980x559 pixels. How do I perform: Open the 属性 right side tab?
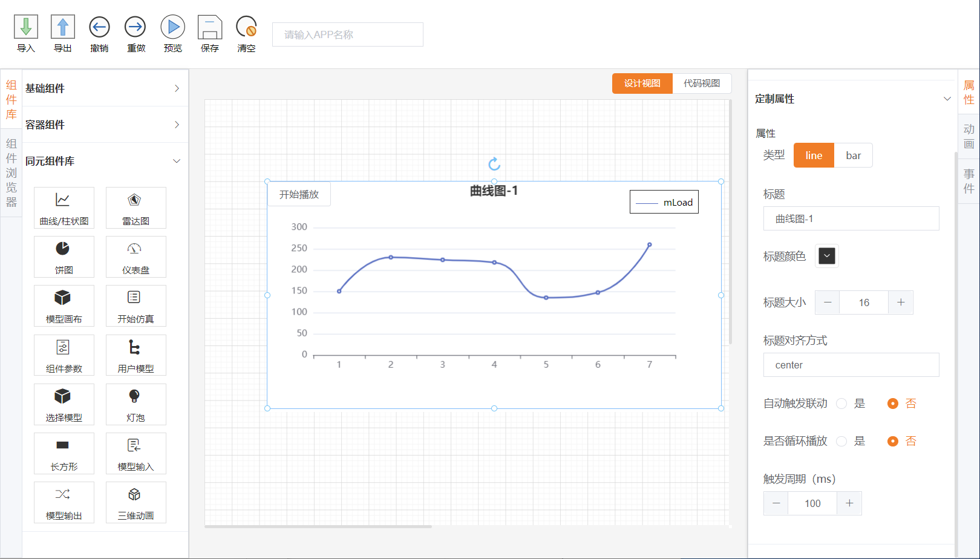(969, 93)
